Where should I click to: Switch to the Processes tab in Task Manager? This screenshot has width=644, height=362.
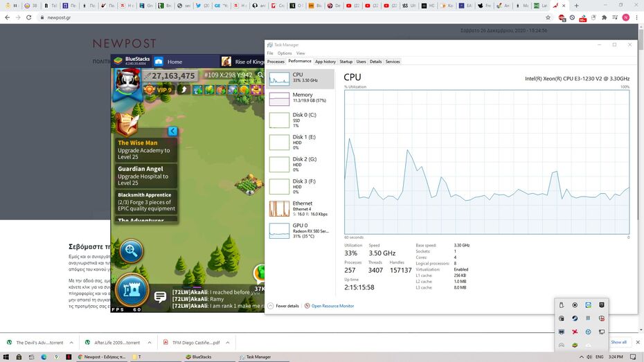point(276,62)
